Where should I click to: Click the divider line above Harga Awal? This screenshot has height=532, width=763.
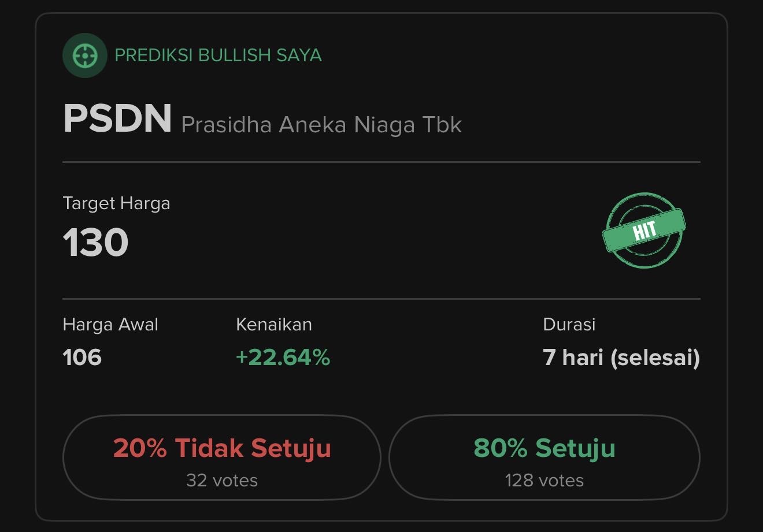[x=381, y=299]
